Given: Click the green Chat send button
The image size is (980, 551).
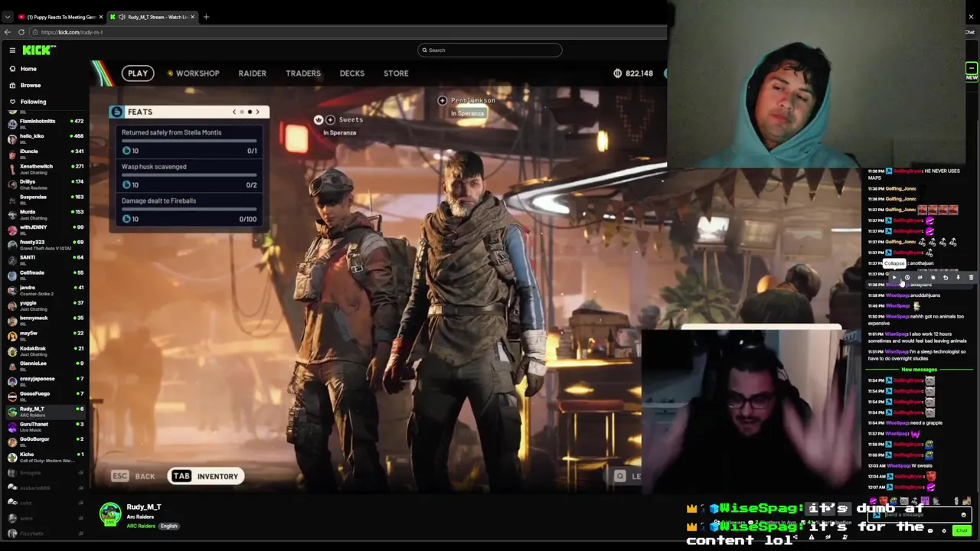Looking at the screenshot, I should tap(962, 530).
